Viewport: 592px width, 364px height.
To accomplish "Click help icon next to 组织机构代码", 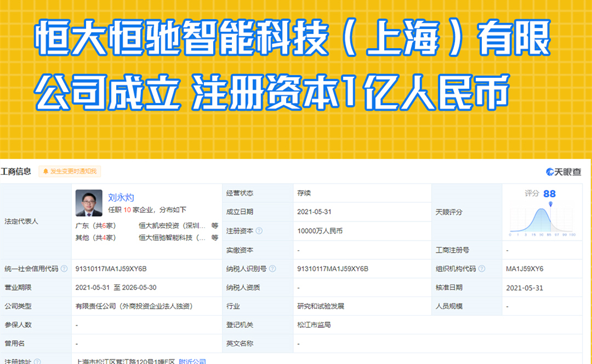I will click(x=482, y=269).
